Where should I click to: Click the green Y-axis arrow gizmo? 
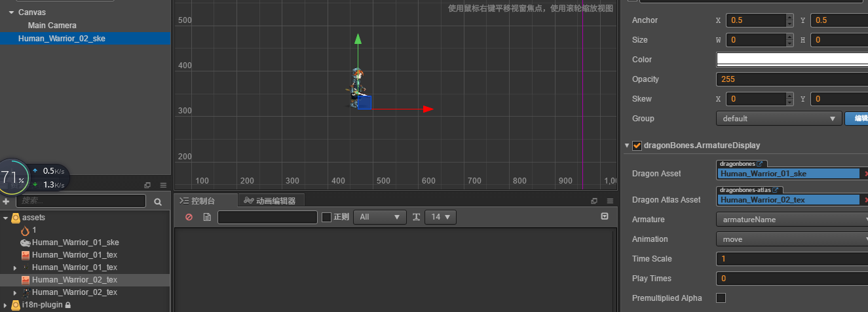click(358, 39)
